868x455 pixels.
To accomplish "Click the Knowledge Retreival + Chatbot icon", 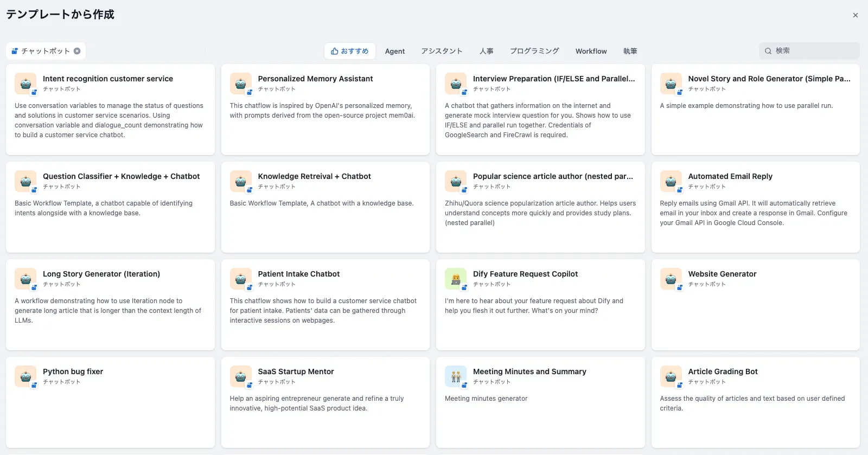I will pos(240,181).
